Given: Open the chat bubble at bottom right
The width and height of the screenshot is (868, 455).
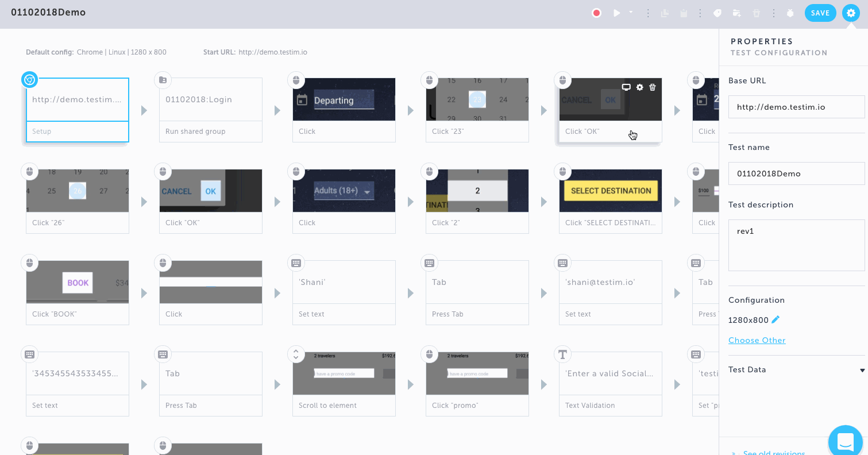Looking at the screenshot, I should [x=846, y=442].
